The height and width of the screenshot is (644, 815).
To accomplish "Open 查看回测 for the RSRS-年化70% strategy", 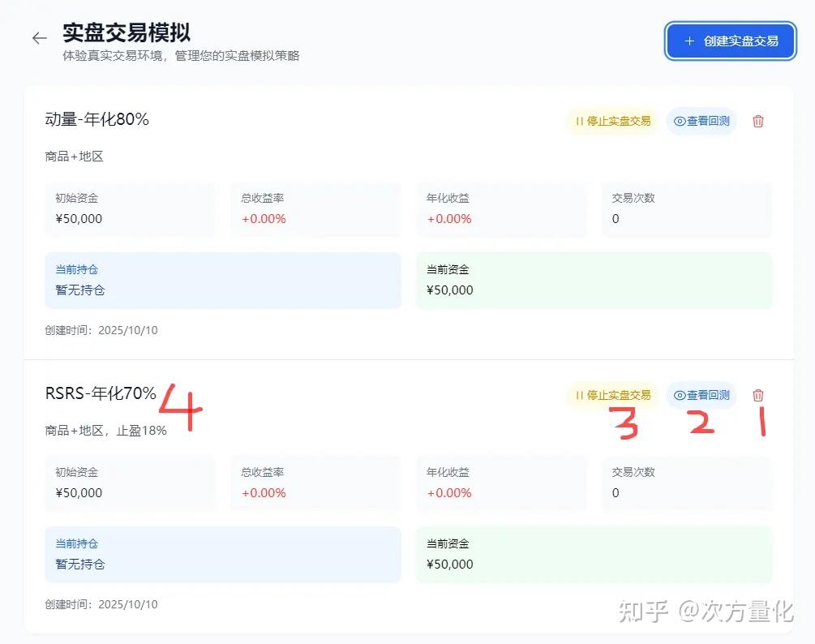I will click(701, 396).
